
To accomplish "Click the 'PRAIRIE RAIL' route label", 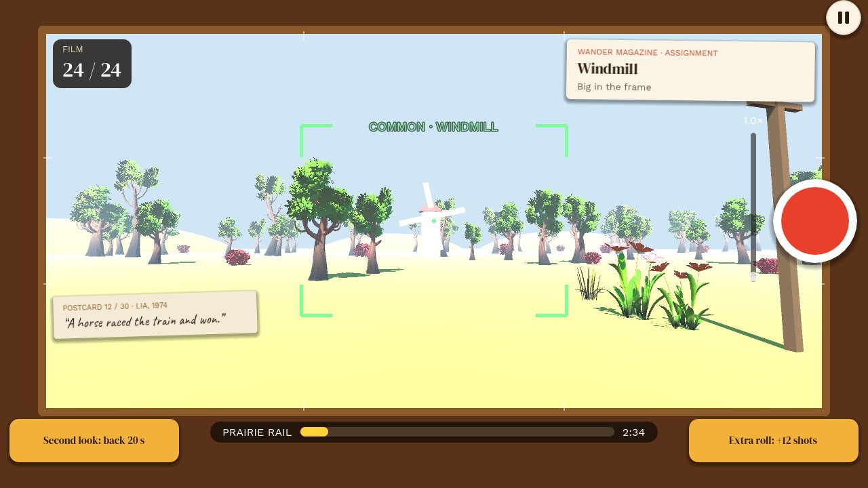I will [x=257, y=432].
